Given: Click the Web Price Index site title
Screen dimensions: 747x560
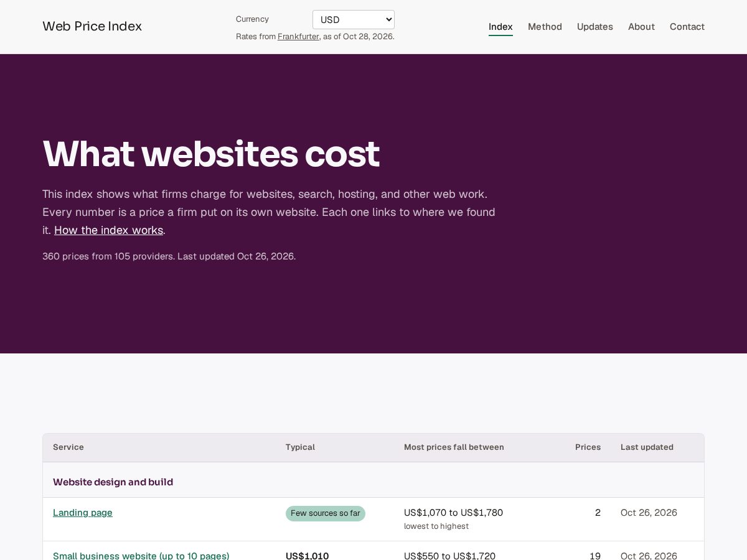Looking at the screenshot, I should tap(92, 26).
